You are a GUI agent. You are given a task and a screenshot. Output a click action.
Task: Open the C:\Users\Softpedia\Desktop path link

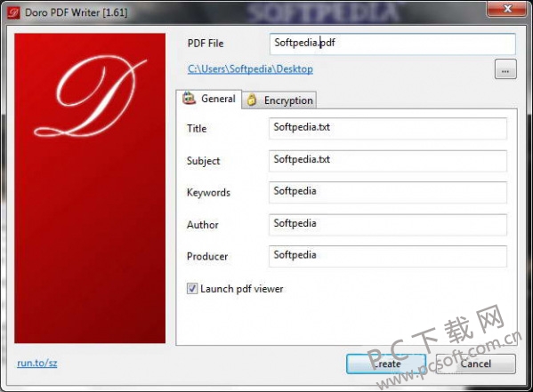(250, 69)
